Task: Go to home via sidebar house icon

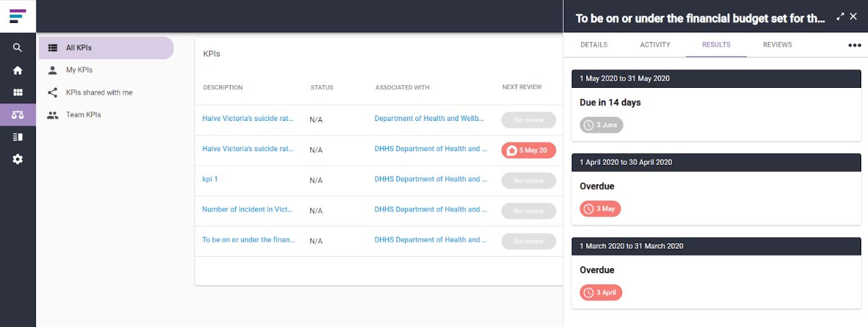Action: pyautogui.click(x=18, y=70)
